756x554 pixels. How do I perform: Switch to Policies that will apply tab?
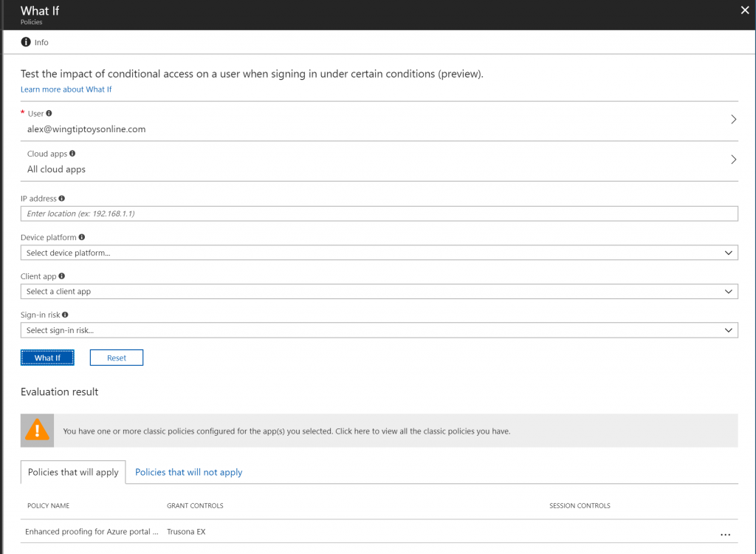(x=73, y=472)
